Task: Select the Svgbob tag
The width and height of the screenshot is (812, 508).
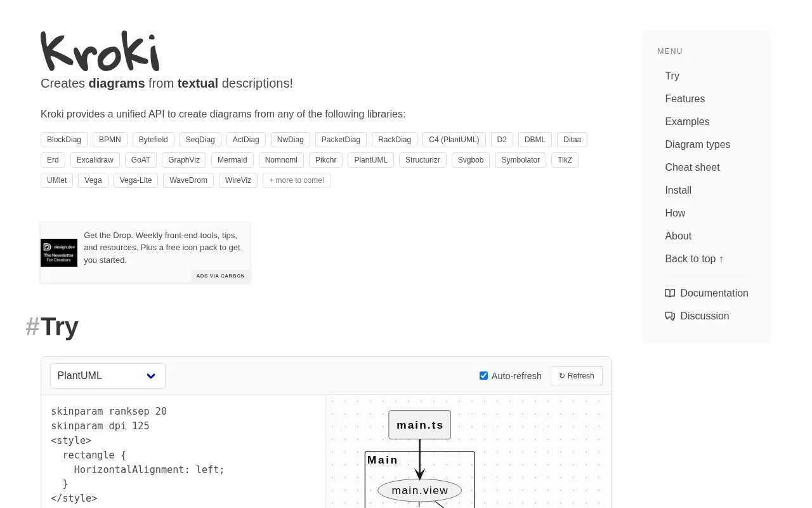Action: (471, 160)
